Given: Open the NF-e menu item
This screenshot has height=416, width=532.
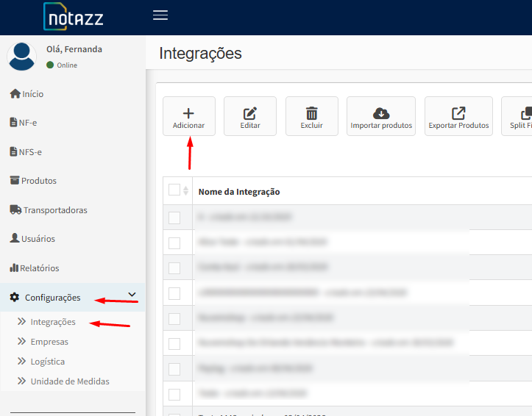Looking at the screenshot, I should point(28,123).
